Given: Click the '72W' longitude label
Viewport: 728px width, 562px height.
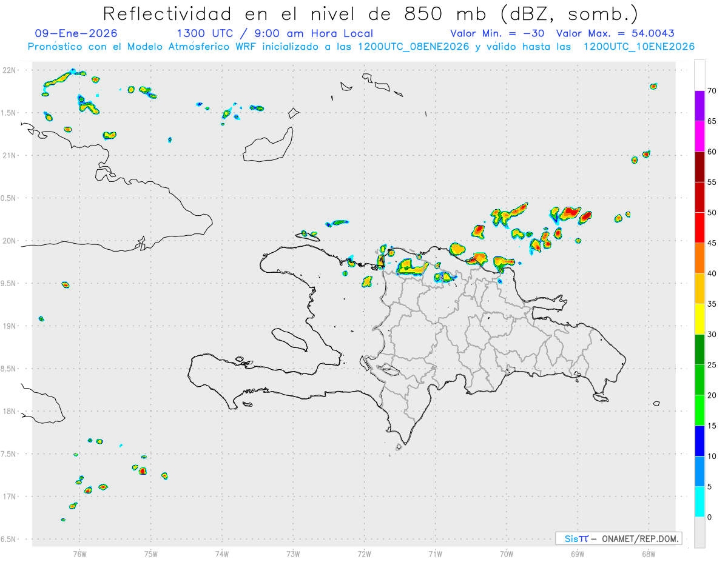Looking at the screenshot, I should click(364, 554).
